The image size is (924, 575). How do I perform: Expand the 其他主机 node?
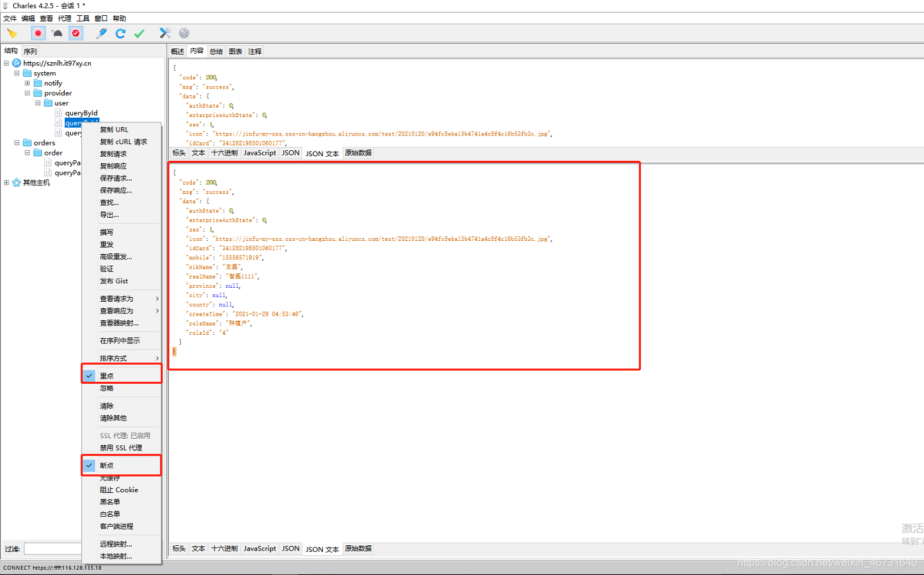point(7,182)
